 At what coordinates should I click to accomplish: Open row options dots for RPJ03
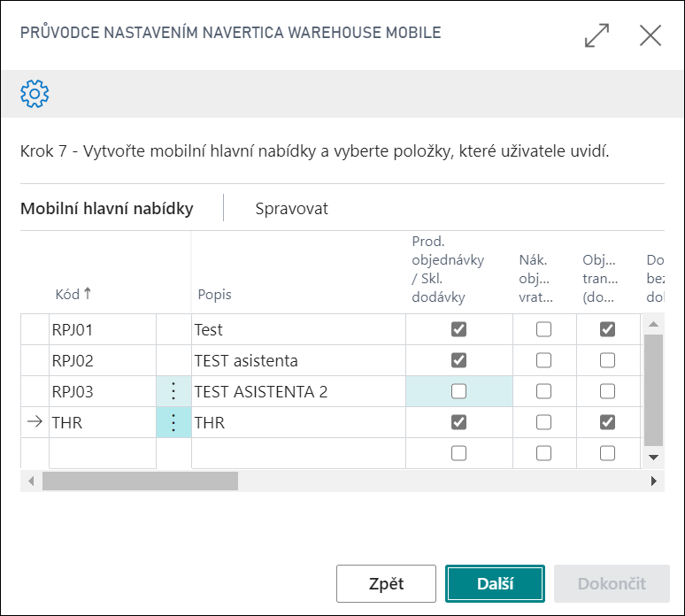(x=173, y=391)
